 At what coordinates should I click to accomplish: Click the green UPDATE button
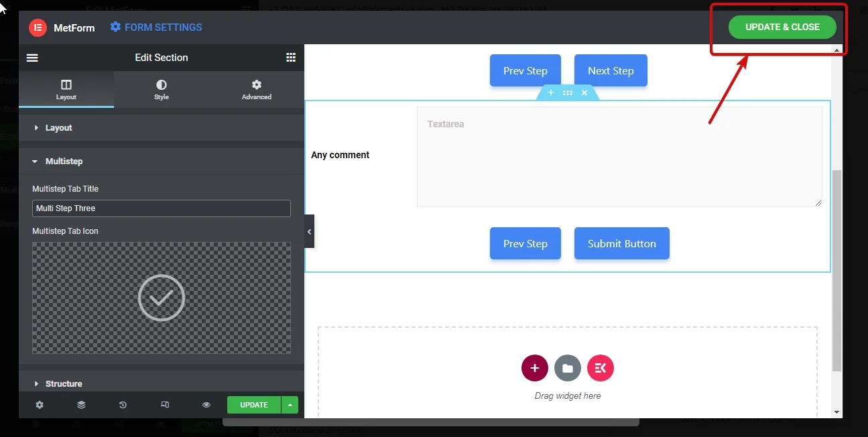pyautogui.click(x=254, y=405)
